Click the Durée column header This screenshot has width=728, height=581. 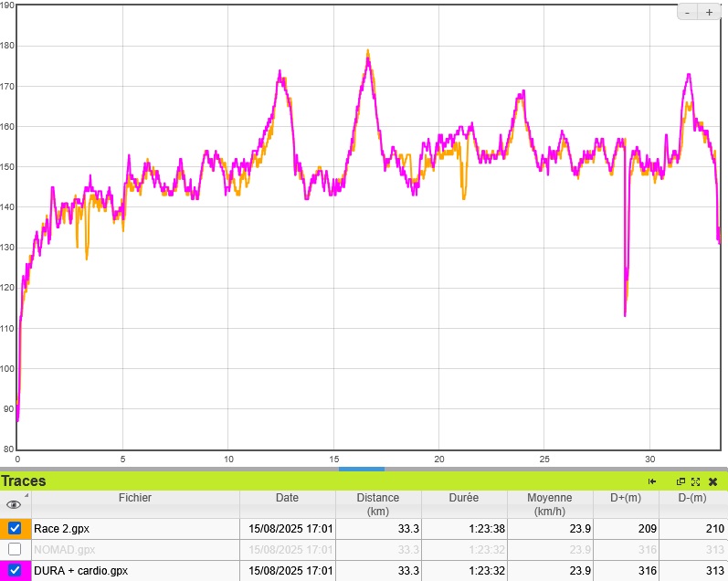pos(464,498)
